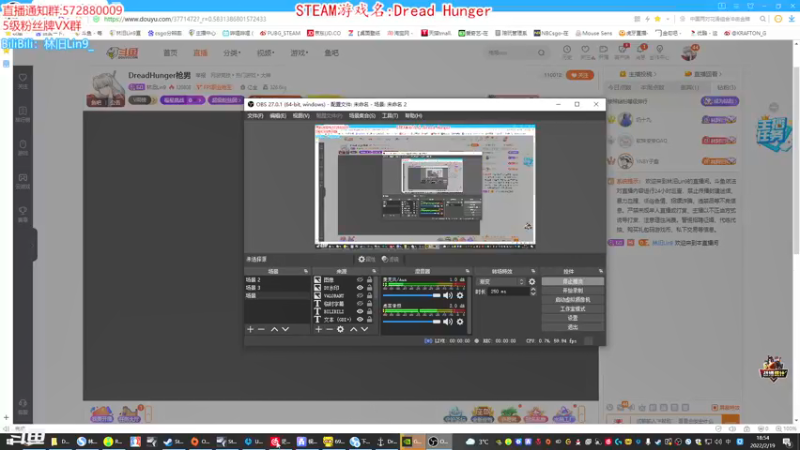Toggle lock on the BILIBILI source
Image resolution: width=800 pixels, height=450 pixels.
tap(369, 311)
